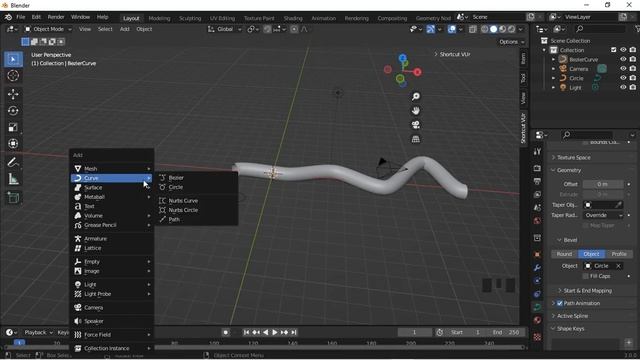Click the zoom viewport magnifier icon
Viewport: 640px width, 360px height.
click(416, 96)
